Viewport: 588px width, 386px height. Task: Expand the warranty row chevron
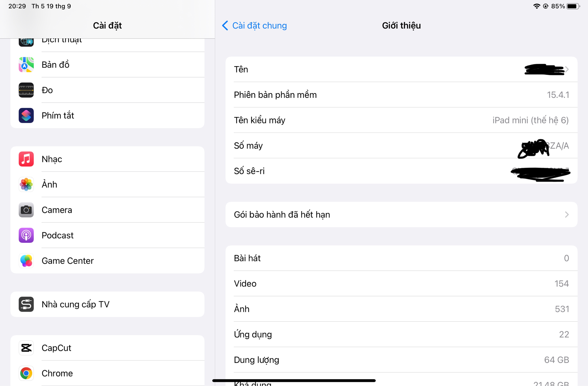tap(567, 215)
